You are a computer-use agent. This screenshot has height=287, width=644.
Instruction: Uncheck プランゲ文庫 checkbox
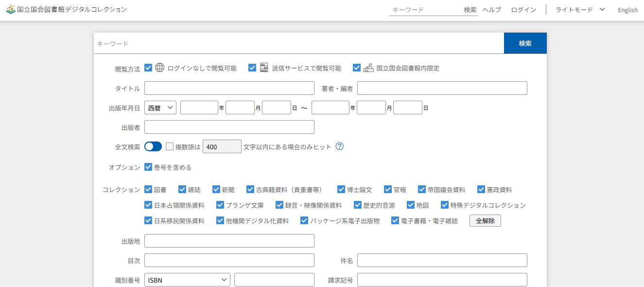coord(220,205)
